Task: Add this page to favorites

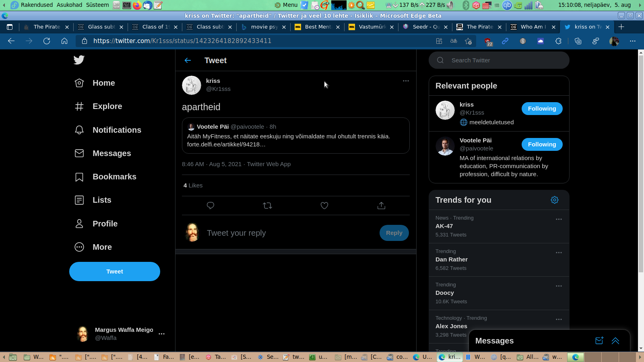Action: click(468, 41)
